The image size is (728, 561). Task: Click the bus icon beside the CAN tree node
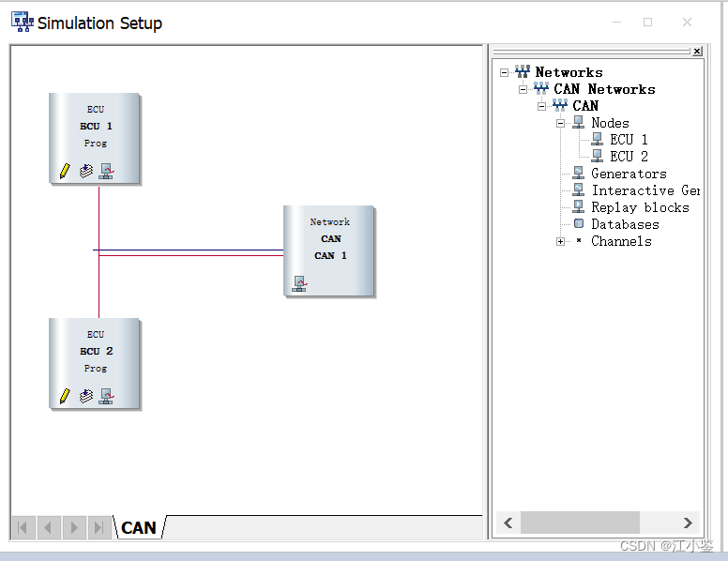pyautogui.click(x=559, y=105)
